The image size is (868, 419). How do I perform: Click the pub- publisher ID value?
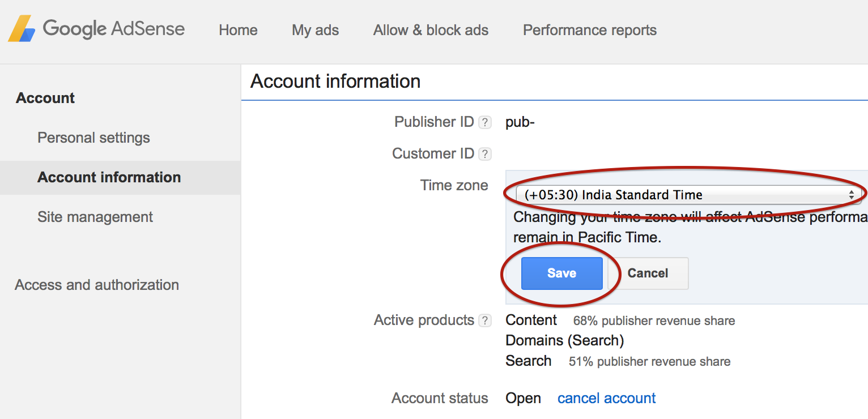[520, 122]
